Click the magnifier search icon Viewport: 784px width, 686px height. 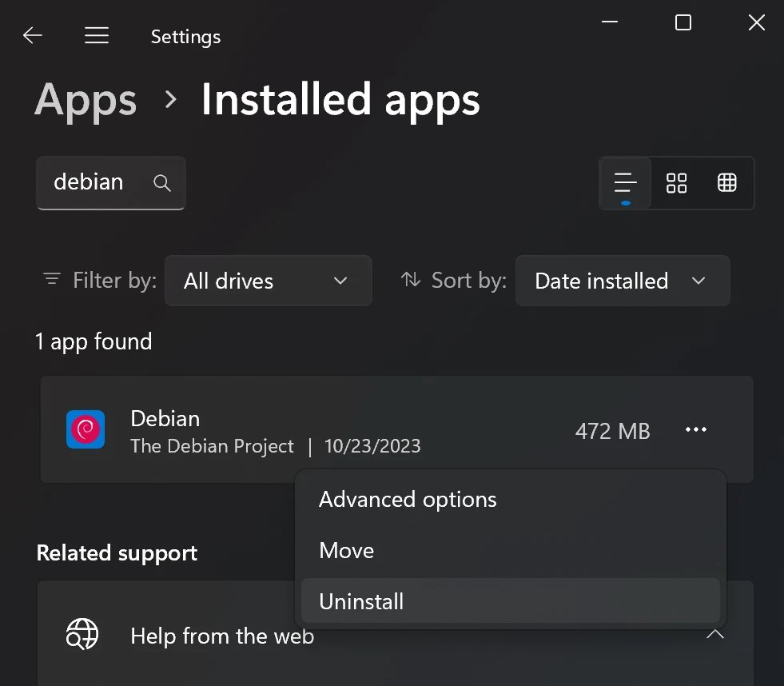[162, 183]
